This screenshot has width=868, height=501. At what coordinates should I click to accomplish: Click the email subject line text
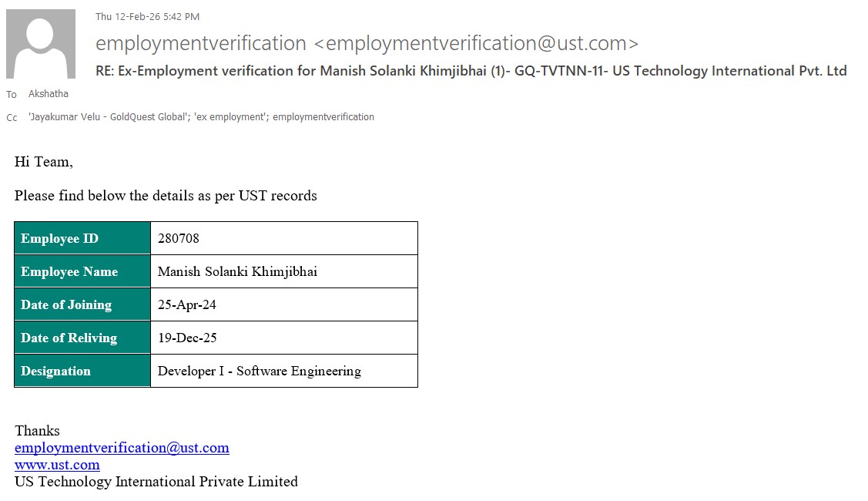tap(471, 71)
